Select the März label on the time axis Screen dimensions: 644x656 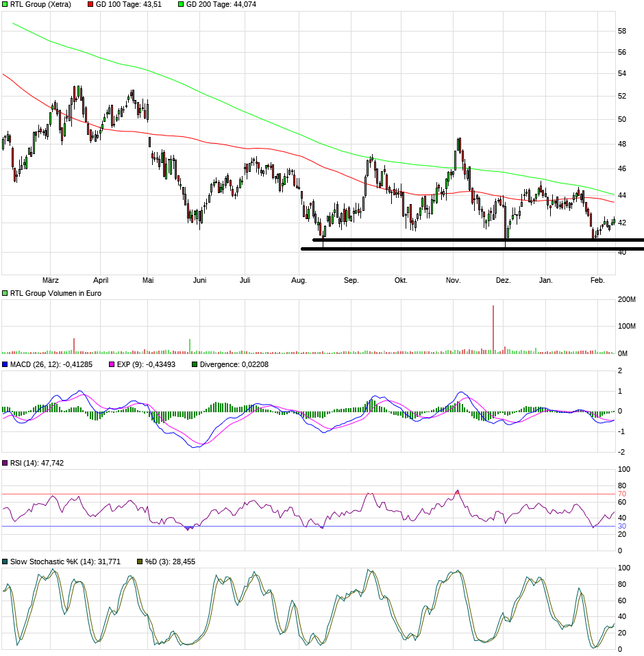(51, 281)
